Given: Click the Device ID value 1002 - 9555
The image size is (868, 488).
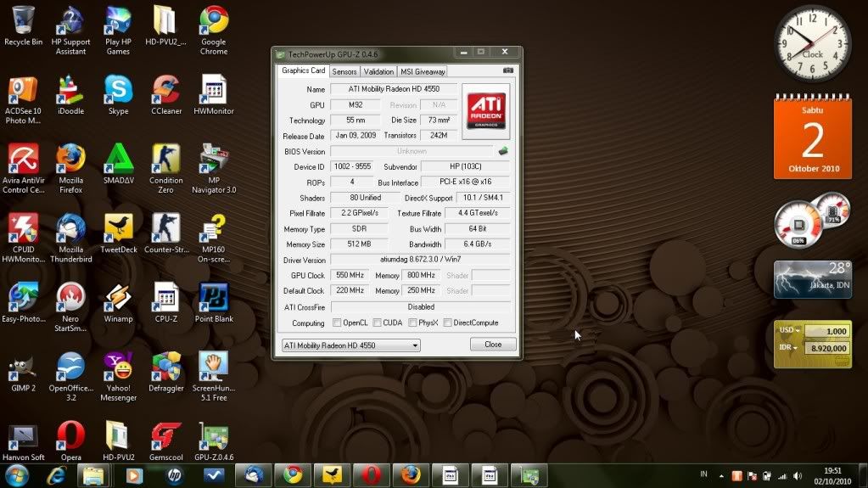Looking at the screenshot, I should pos(352,166).
